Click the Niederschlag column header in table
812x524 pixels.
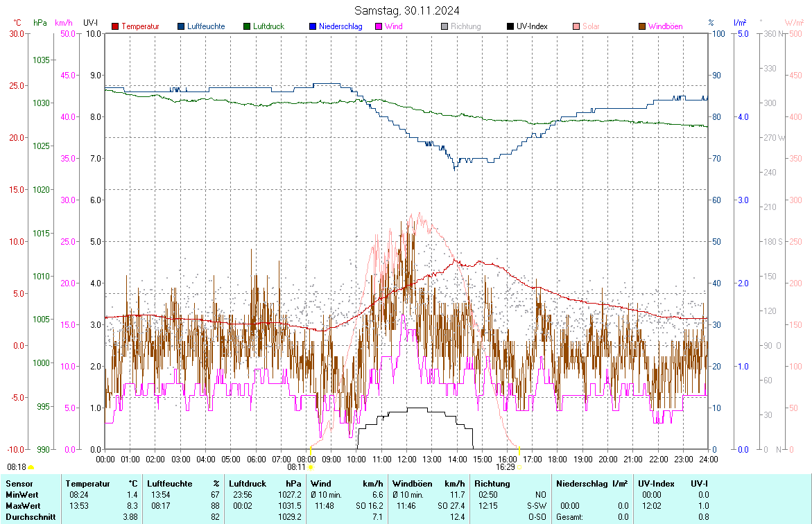(x=581, y=483)
